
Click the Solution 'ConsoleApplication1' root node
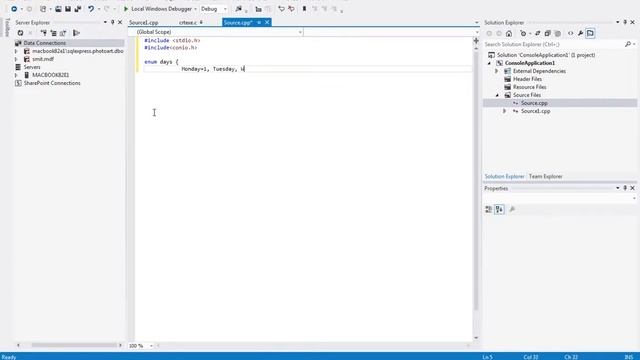click(x=546, y=55)
